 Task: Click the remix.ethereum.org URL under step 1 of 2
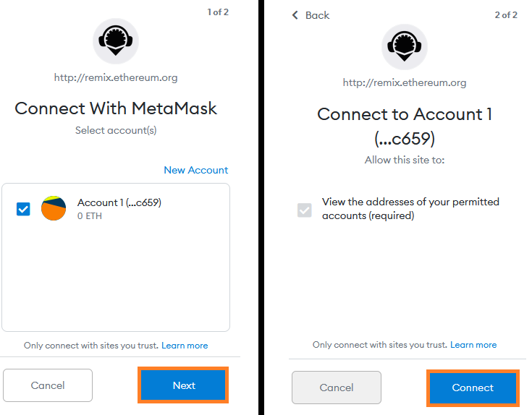pos(116,77)
